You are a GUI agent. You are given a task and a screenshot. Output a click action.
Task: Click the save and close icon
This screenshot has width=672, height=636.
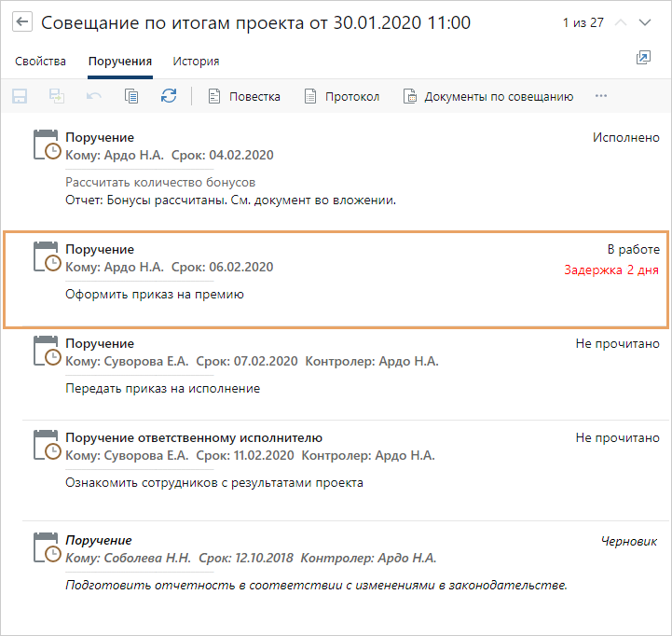tap(57, 96)
